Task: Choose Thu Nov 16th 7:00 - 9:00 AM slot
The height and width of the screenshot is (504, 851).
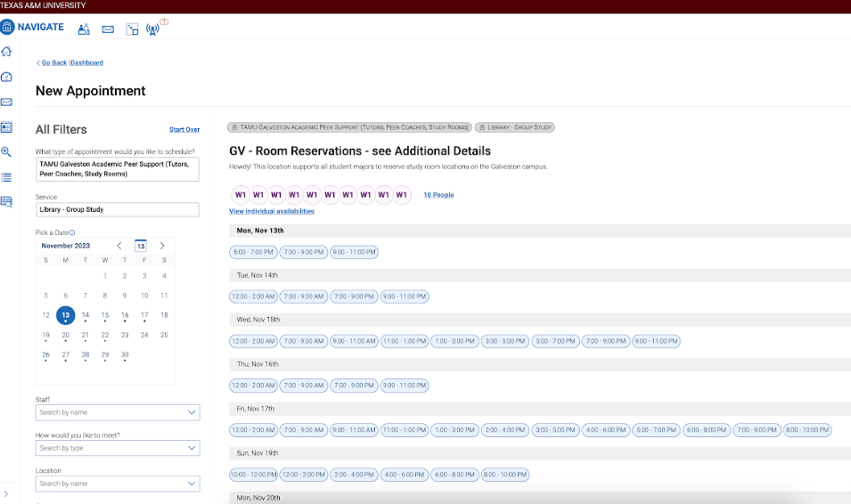Action: (304, 386)
